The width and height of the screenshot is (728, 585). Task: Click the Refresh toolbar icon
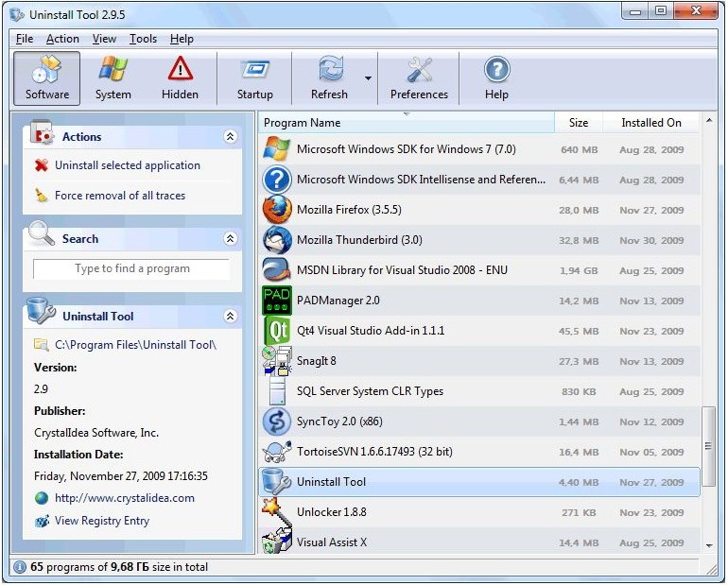(329, 77)
